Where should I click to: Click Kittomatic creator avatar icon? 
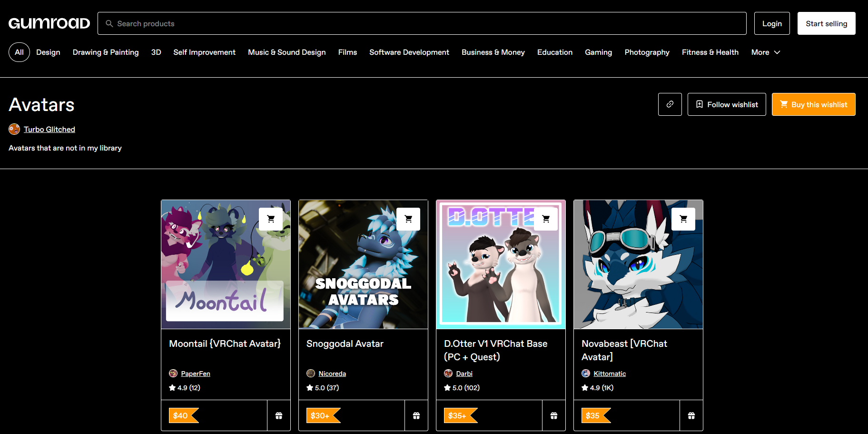click(586, 373)
